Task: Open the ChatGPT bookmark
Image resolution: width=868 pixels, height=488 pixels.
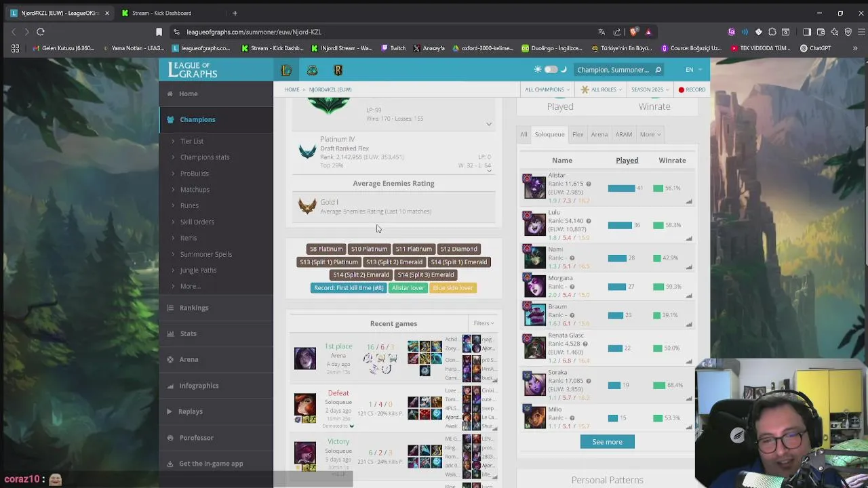Action: coord(815,48)
